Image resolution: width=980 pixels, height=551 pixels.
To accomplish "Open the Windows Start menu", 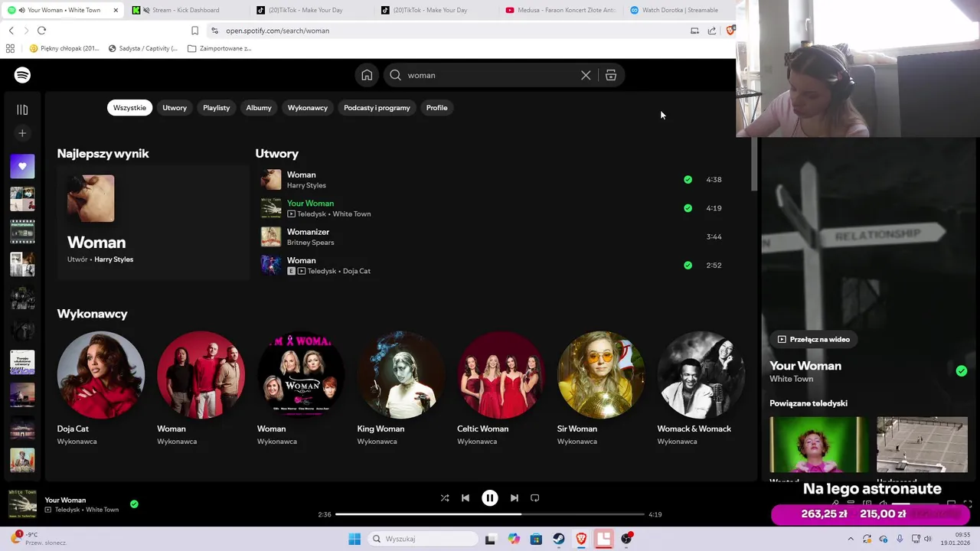I will (x=354, y=539).
